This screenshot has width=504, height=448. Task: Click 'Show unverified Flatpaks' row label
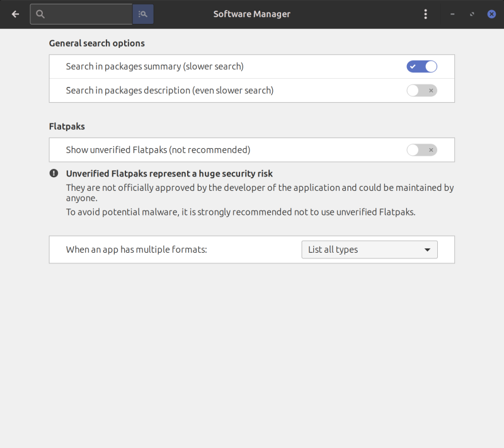tap(158, 150)
